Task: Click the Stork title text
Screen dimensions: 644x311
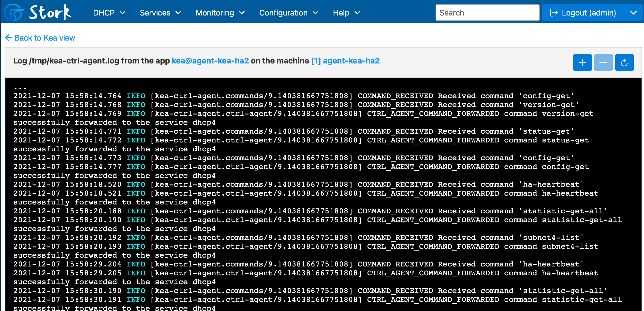Action: (50, 13)
